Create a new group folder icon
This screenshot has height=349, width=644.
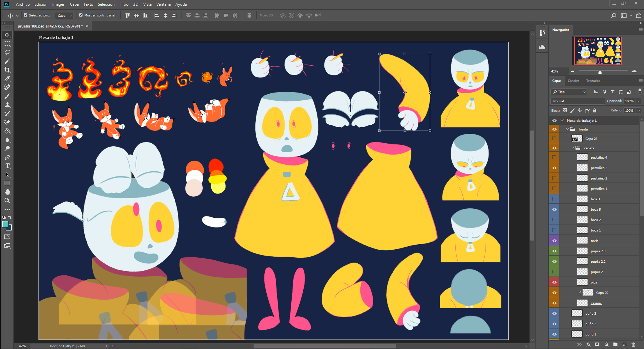[615, 345]
